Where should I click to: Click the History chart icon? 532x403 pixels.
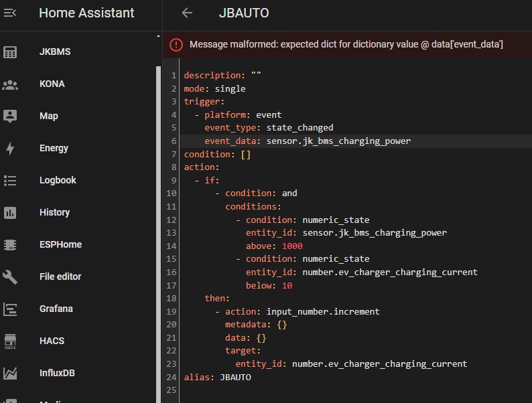point(10,212)
